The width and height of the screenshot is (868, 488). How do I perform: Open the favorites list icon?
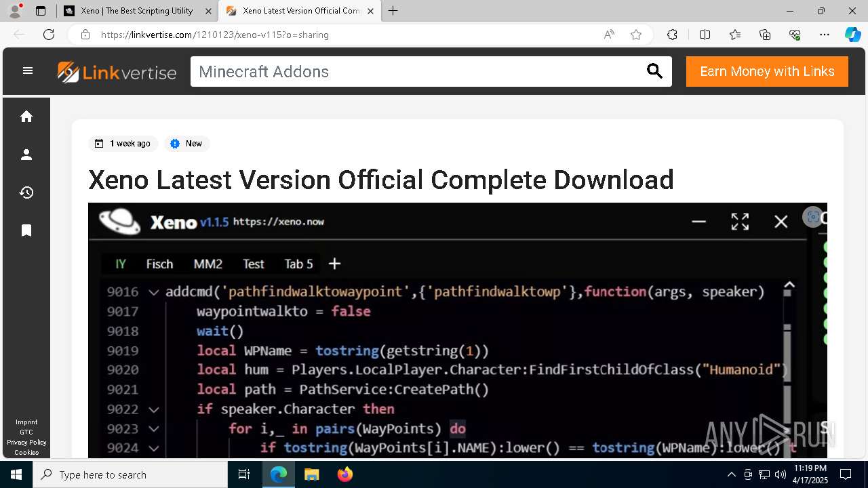(735, 35)
